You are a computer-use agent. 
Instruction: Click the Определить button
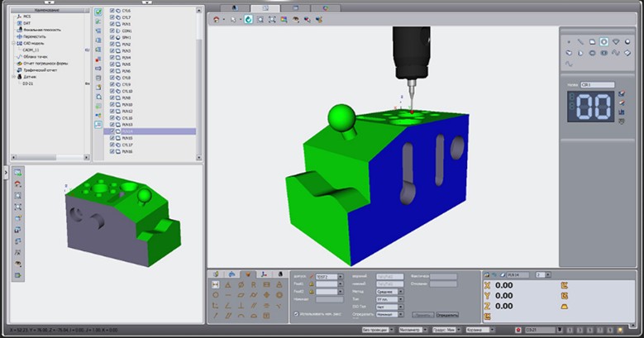[446, 315]
